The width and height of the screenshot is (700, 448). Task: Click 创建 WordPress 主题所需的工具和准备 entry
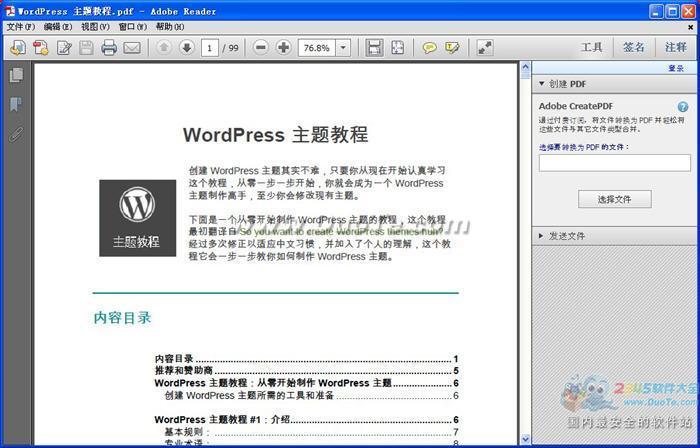311,395
